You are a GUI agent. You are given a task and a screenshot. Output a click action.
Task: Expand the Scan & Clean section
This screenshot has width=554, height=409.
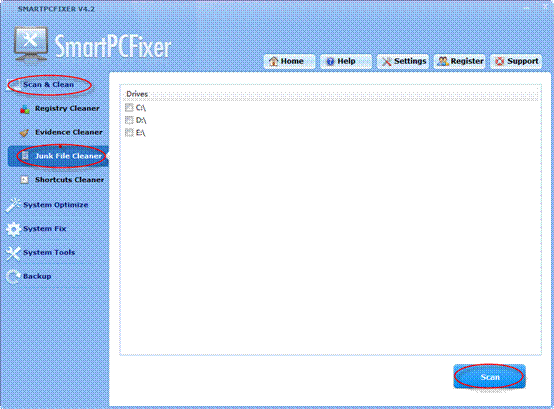point(48,85)
